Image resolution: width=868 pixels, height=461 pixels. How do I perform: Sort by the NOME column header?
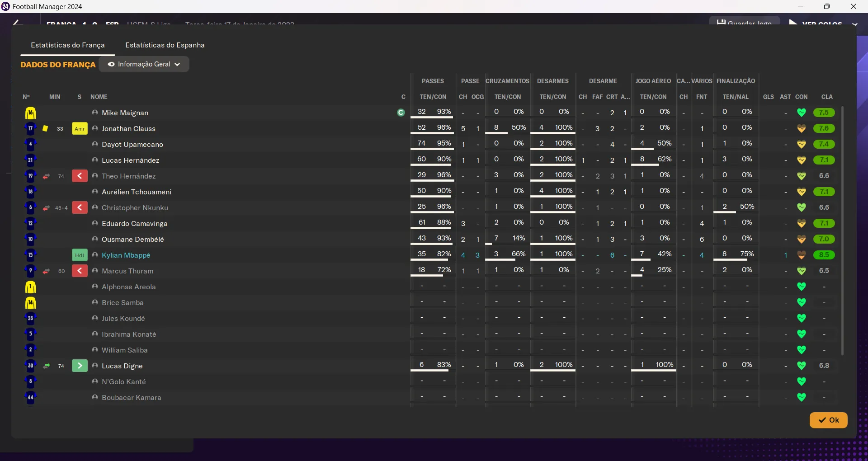point(99,97)
